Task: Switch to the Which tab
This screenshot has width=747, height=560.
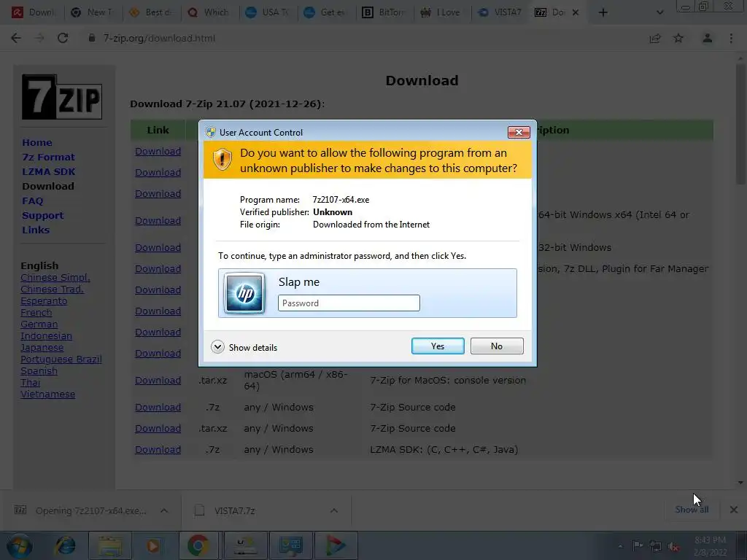Action: pyautogui.click(x=209, y=12)
